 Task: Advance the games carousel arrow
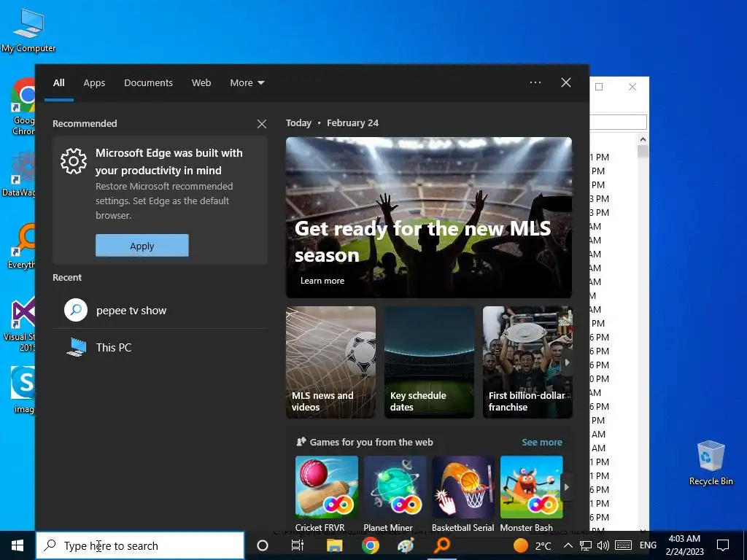(566, 487)
